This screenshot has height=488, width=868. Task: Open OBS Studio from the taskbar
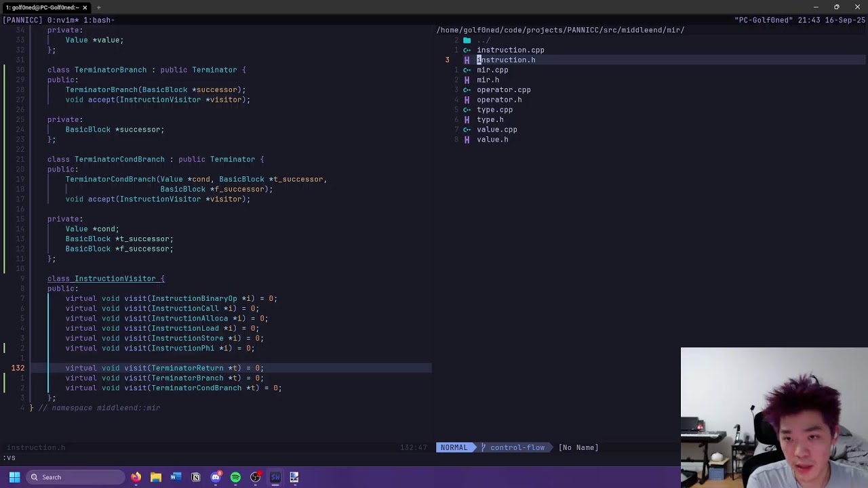coord(255,477)
